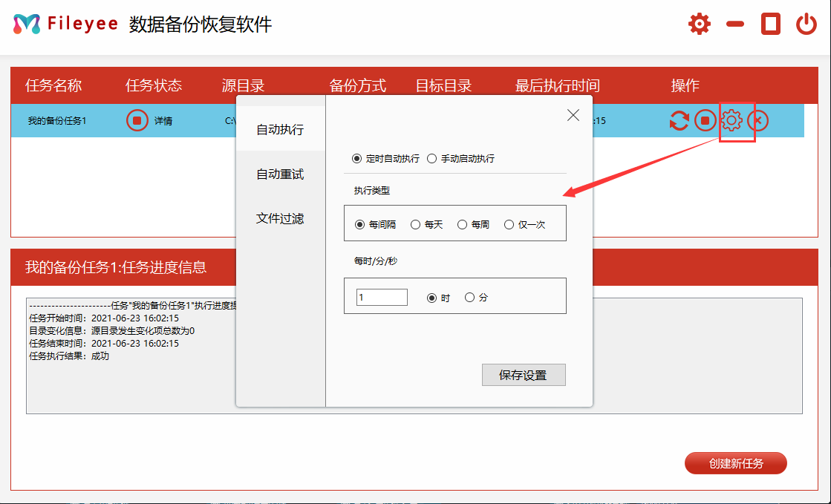
Task: Click the Fileyee logo icon
Action: [27, 24]
